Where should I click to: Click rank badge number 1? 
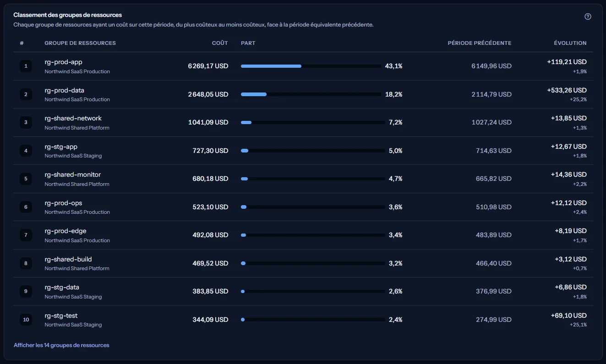point(26,66)
